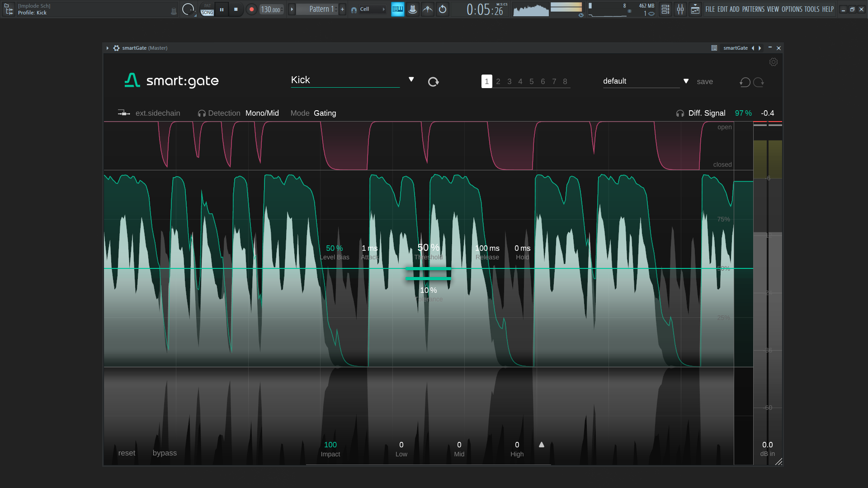Open smartGate plugin options arrow in title bar
This screenshot has width=868, height=488.
click(108, 48)
